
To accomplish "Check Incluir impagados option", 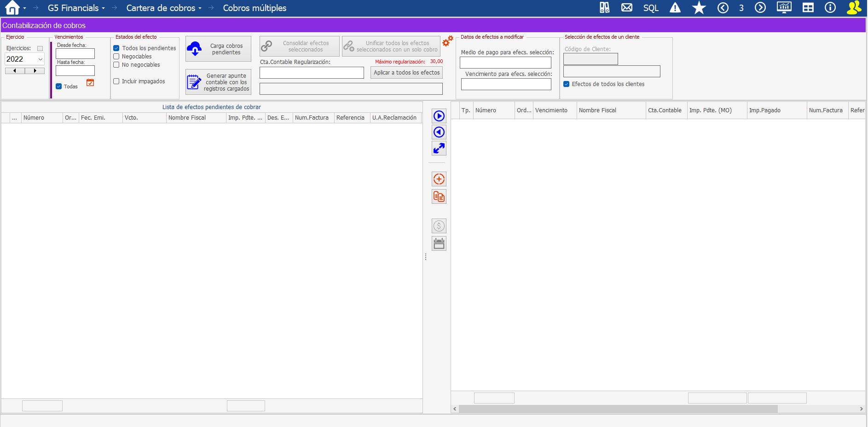I will tap(116, 81).
